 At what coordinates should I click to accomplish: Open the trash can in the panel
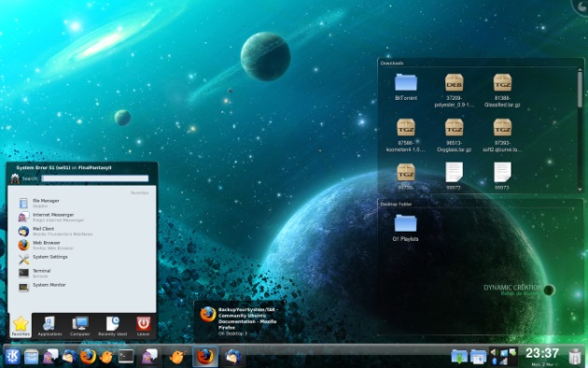pos(575,357)
